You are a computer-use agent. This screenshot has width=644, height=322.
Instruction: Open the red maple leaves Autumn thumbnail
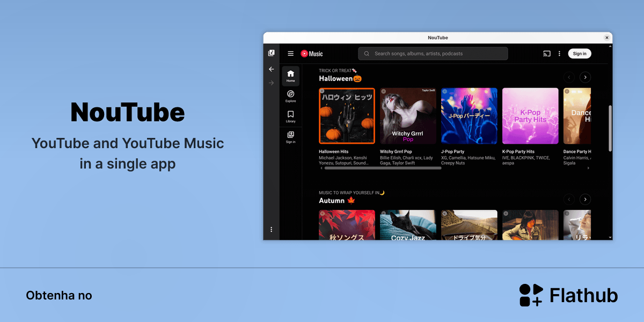click(347, 225)
